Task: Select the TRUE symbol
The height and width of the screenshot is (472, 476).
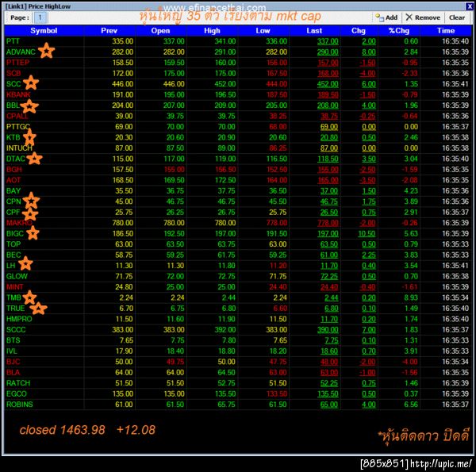Action: click(x=15, y=309)
